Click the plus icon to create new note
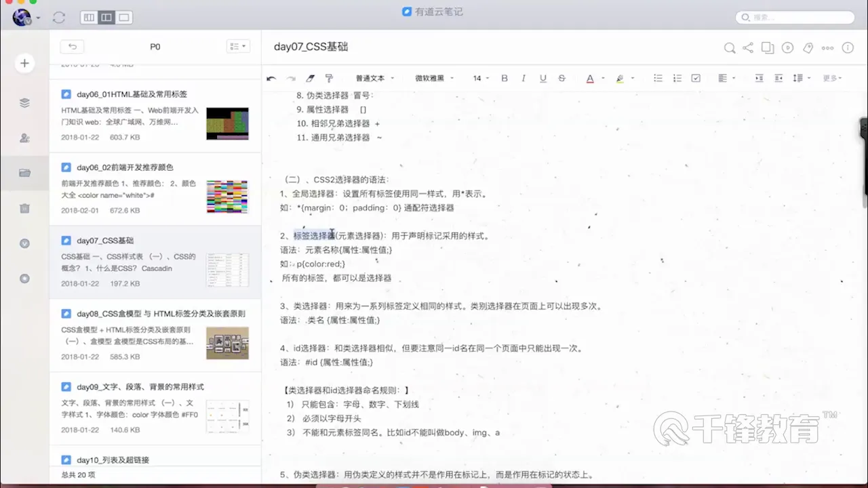Screen dimensions: 868x488 (x=24, y=63)
